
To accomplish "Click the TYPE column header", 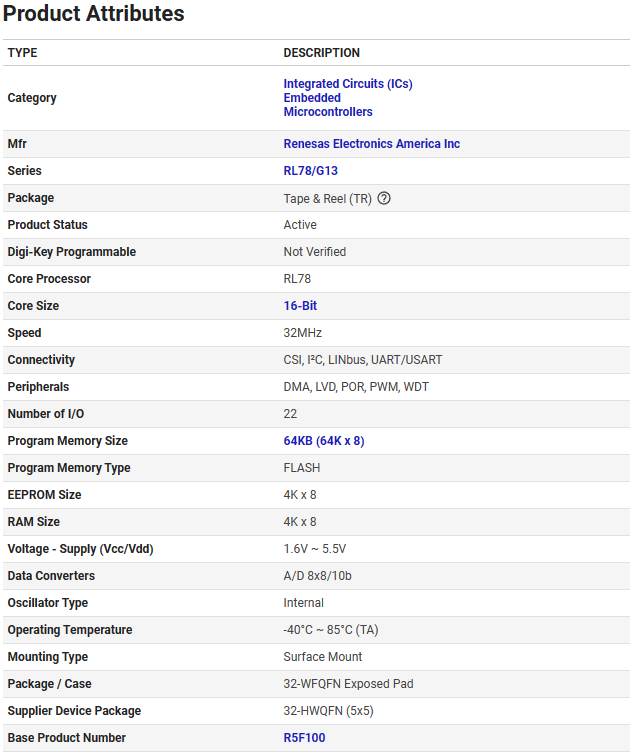I will tap(22, 53).
